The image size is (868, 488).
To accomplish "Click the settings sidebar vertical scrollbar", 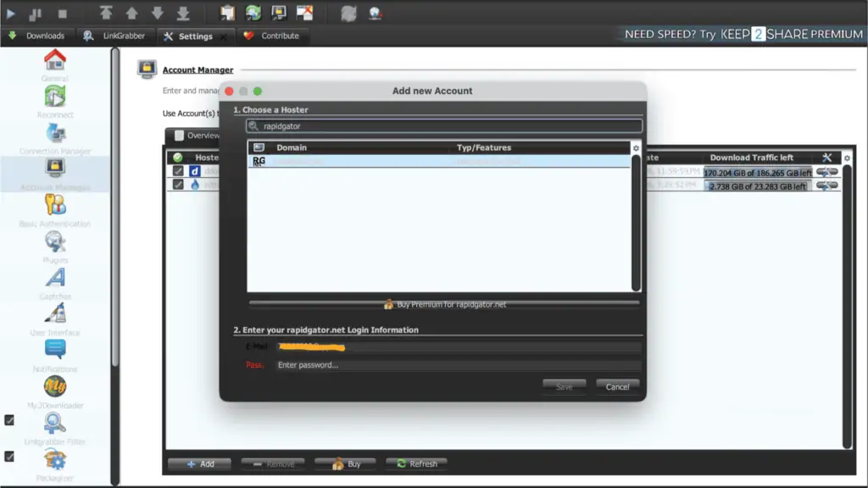I will tap(115, 208).
